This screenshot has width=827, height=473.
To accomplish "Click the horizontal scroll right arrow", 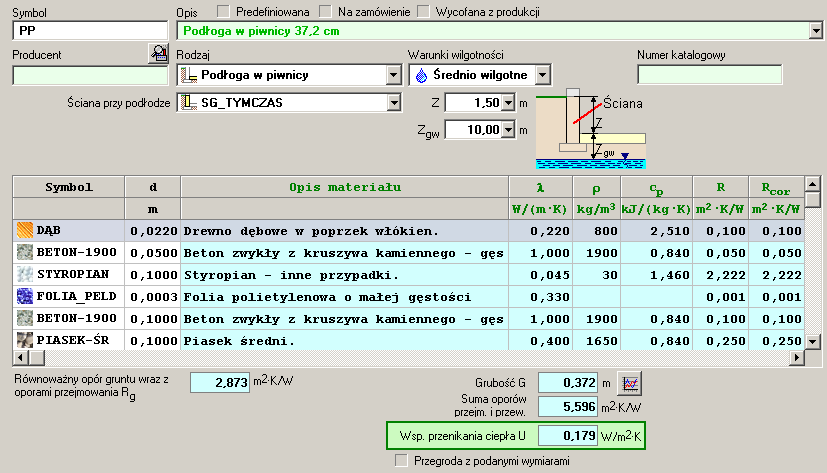I will click(x=796, y=358).
